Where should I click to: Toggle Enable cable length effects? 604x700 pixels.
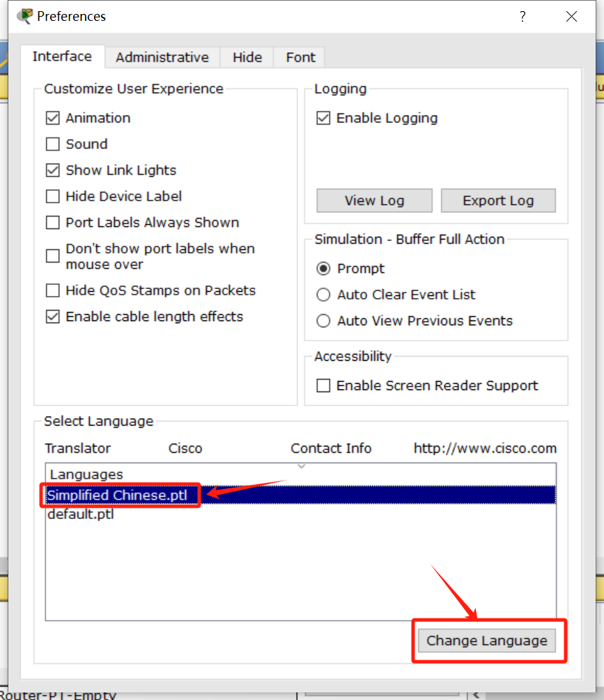coord(53,316)
